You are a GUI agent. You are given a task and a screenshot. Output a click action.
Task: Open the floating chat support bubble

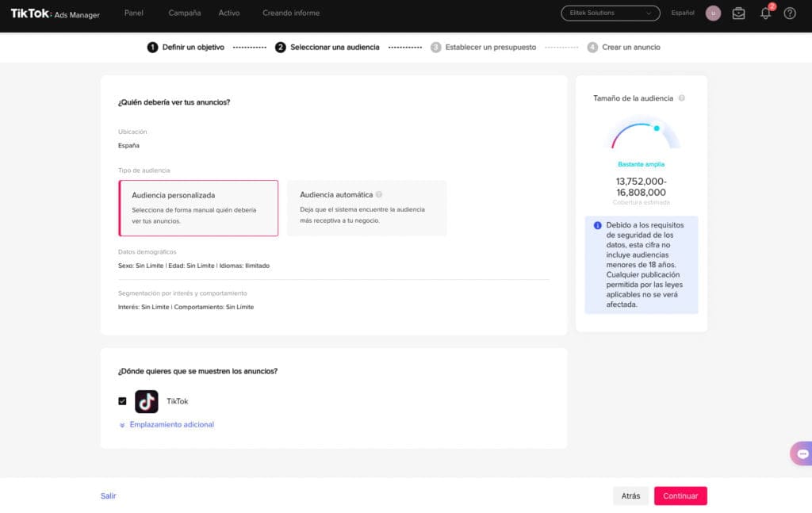pyautogui.click(x=802, y=454)
